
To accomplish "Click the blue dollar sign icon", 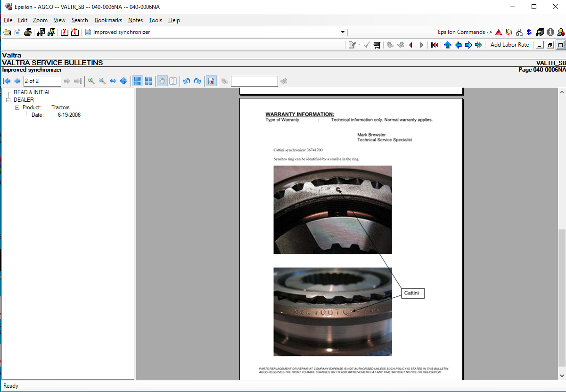I will coord(529,32).
